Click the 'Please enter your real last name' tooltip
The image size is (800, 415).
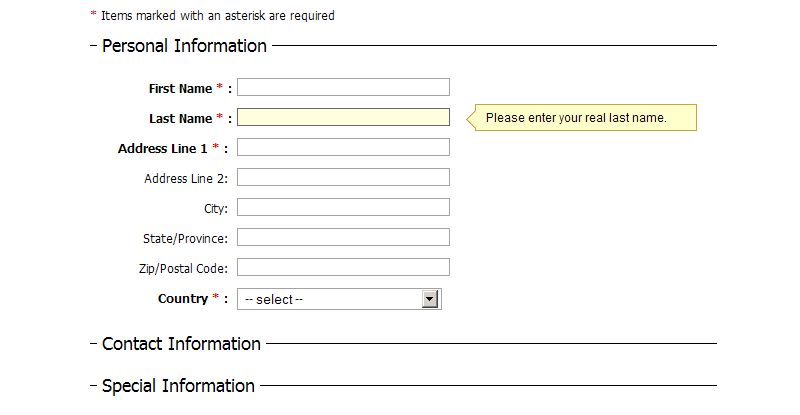576,118
